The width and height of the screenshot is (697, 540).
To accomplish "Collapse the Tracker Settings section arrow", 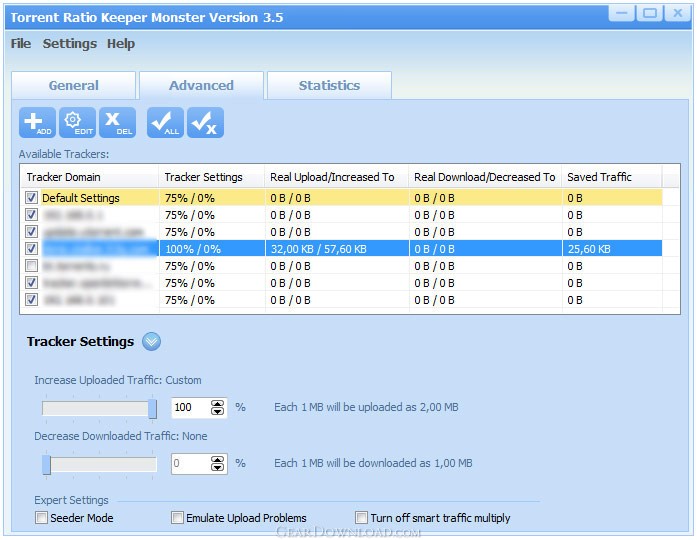I will pos(151,342).
